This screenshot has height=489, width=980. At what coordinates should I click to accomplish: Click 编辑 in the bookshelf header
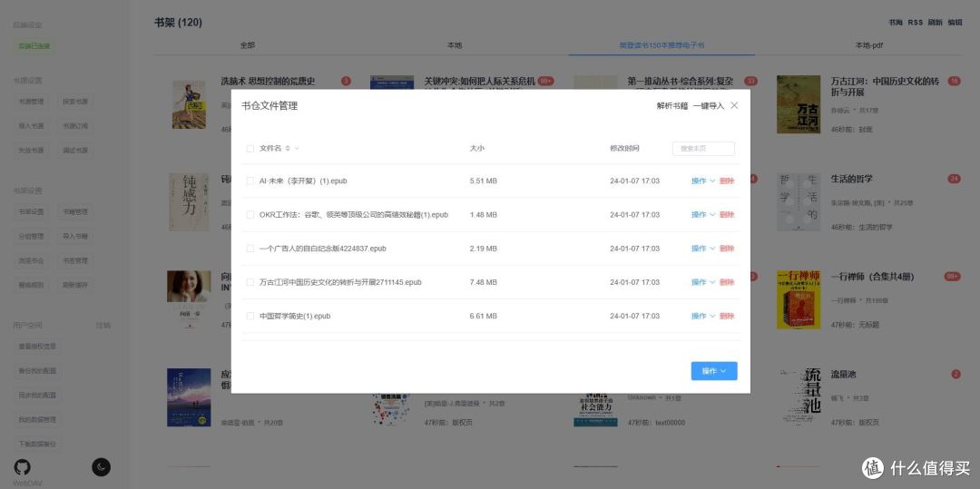(955, 23)
